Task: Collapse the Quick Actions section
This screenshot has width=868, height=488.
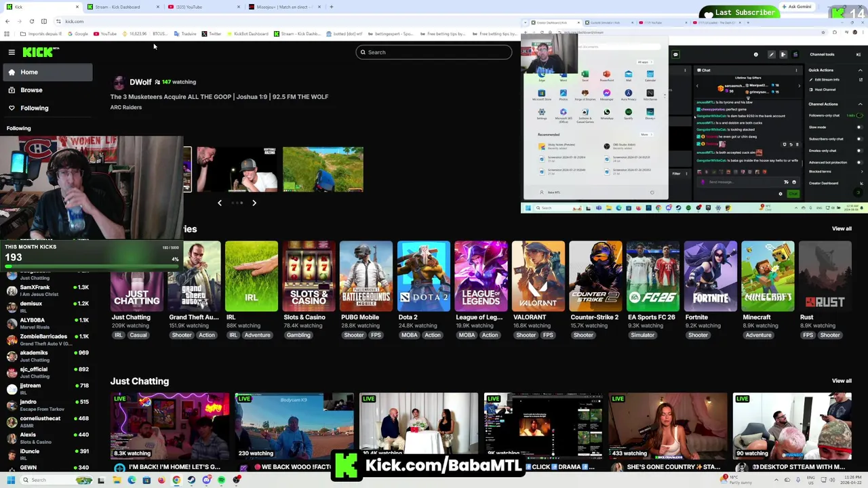Action: tap(860, 70)
